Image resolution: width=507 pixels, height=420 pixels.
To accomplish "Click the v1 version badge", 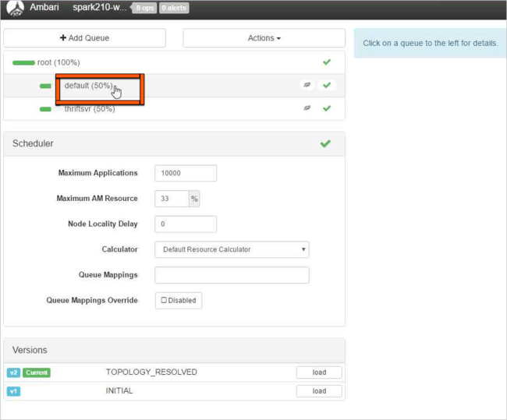I will tap(13, 392).
